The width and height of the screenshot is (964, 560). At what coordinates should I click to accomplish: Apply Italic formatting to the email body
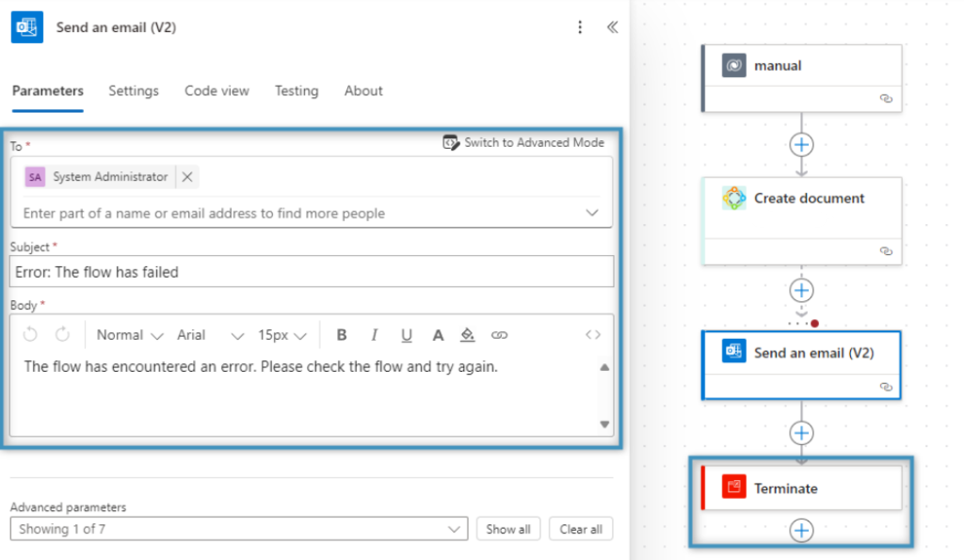pos(374,334)
